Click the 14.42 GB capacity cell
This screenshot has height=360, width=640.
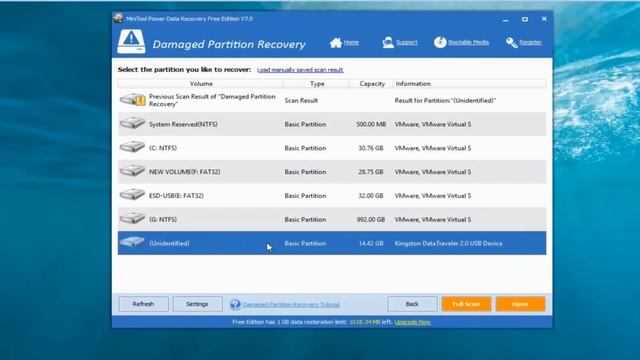[371, 243]
